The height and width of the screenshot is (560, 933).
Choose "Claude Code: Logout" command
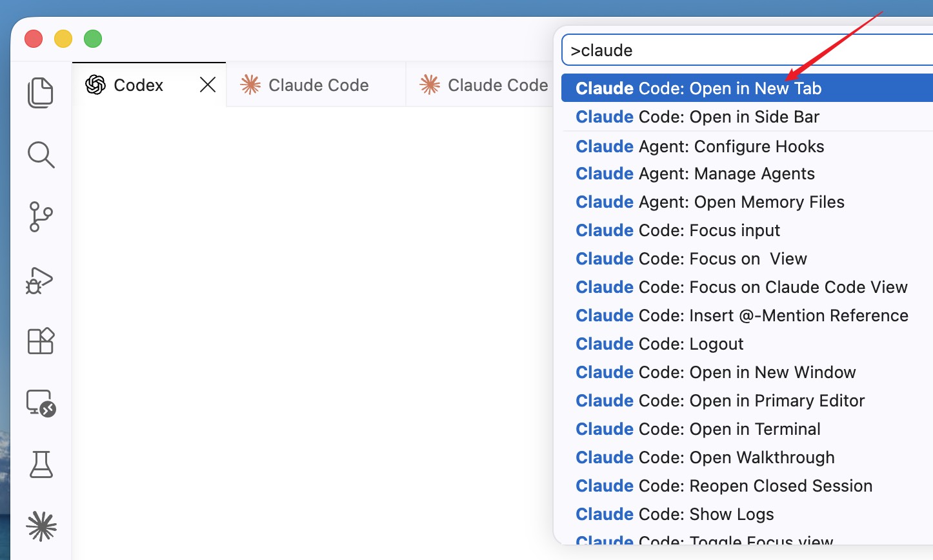click(x=747, y=344)
